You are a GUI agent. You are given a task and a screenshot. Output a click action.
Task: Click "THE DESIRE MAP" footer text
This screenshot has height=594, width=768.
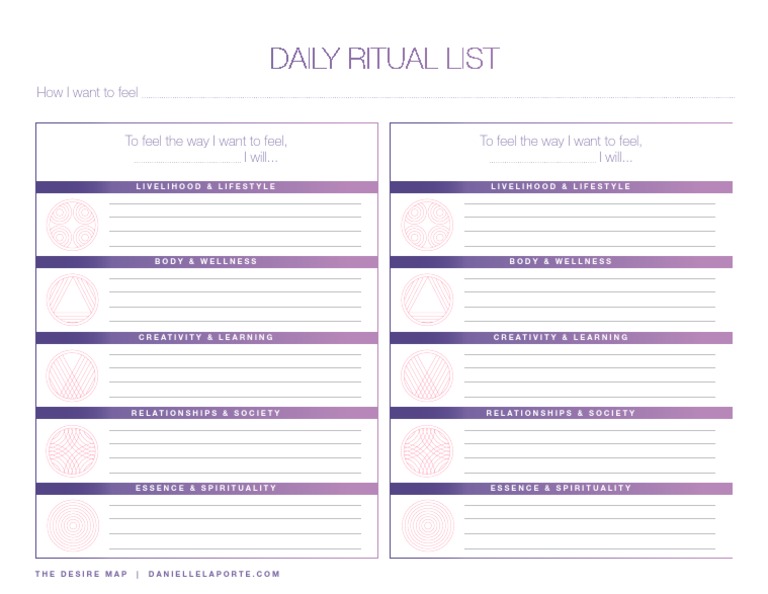click(81, 574)
